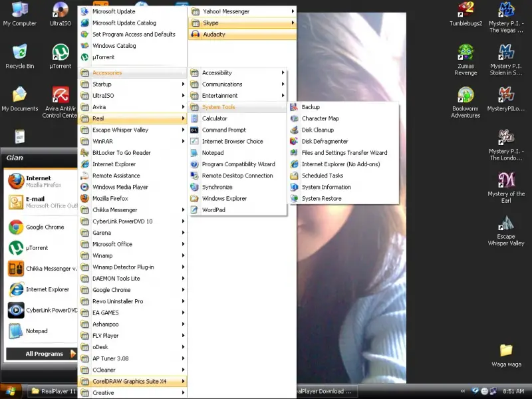Switch to RealPlayer 11 taskbar button

pyautogui.click(x=54, y=391)
